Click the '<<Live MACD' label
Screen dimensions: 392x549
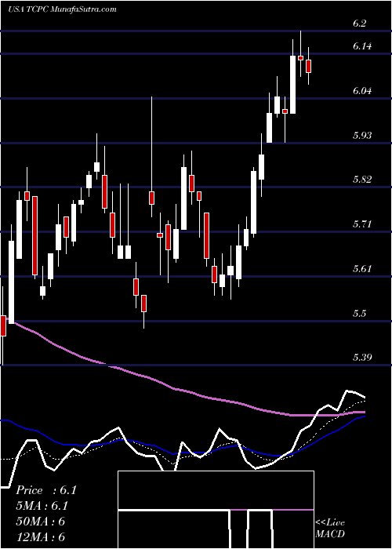330,529
